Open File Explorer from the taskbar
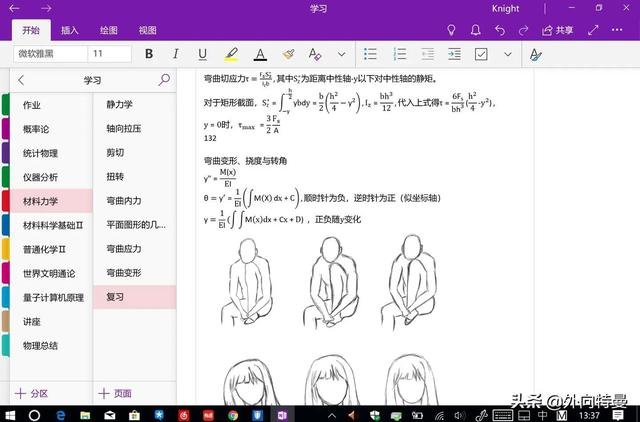 tap(85, 415)
